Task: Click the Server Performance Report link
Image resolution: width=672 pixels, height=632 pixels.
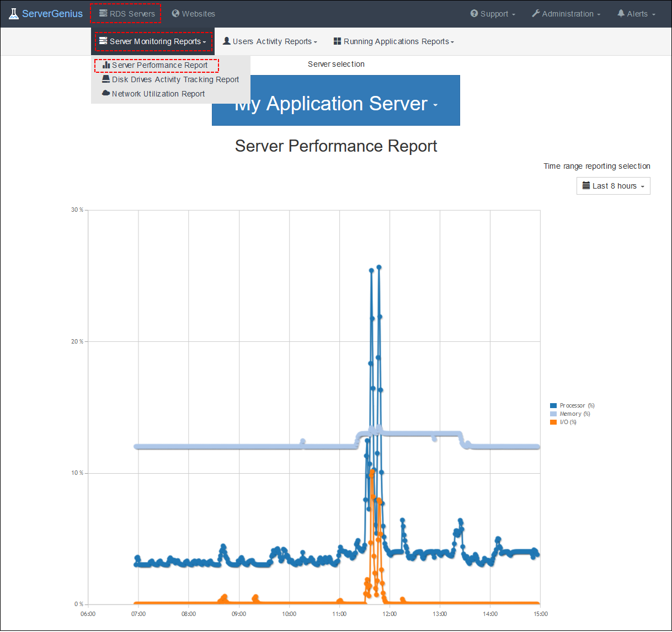Action: (159, 65)
